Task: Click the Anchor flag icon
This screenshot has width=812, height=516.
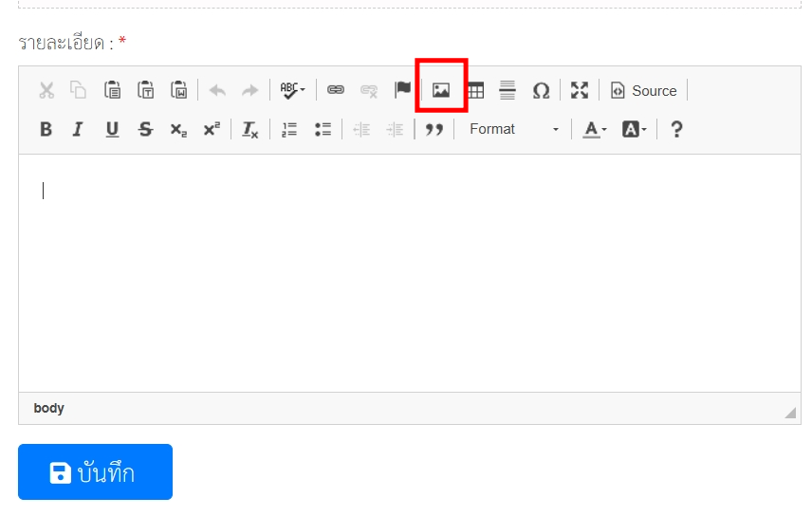Action: pos(403,90)
